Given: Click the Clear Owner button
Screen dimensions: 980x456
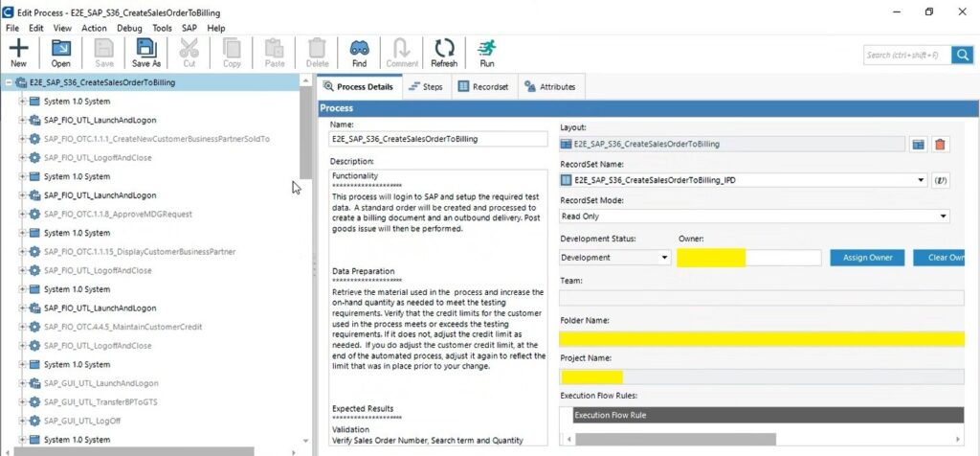Looking at the screenshot, I should (x=938, y=258).
